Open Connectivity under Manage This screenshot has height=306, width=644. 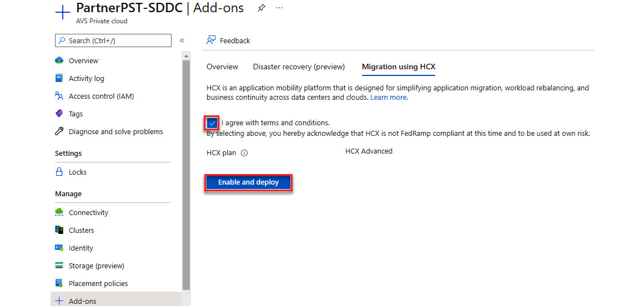click(88, 212)
